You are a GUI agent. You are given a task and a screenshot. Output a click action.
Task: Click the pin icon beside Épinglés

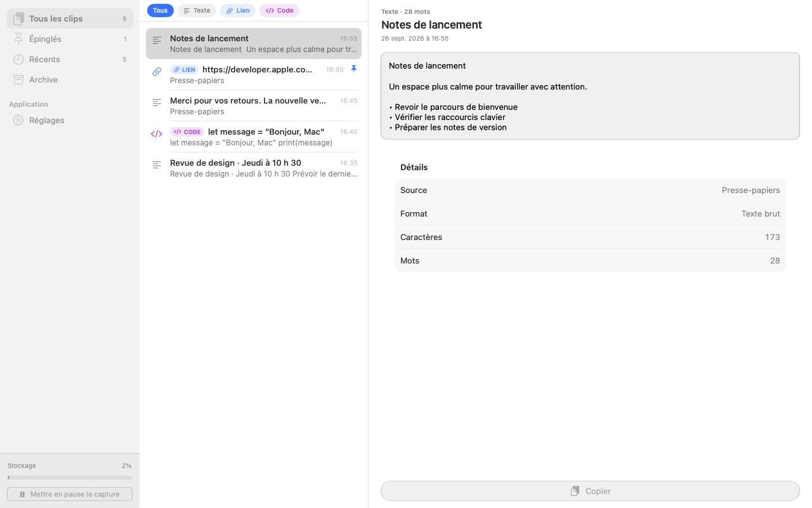tap(18, 39)
